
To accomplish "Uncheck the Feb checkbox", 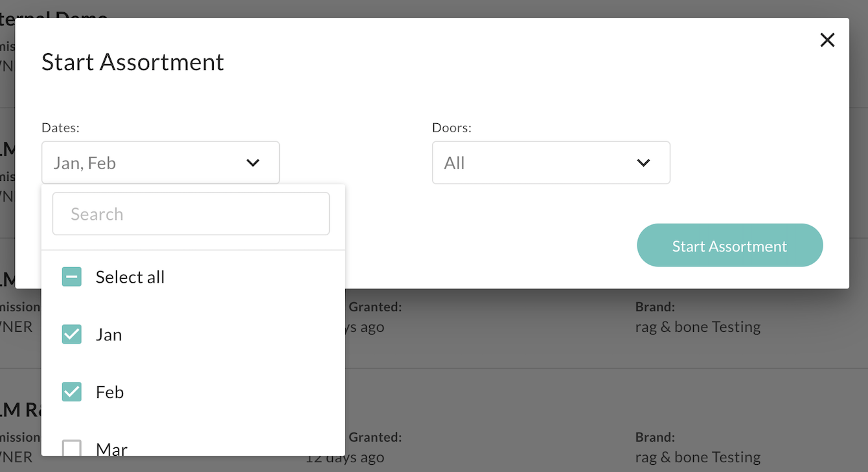I will coord(71,392).
